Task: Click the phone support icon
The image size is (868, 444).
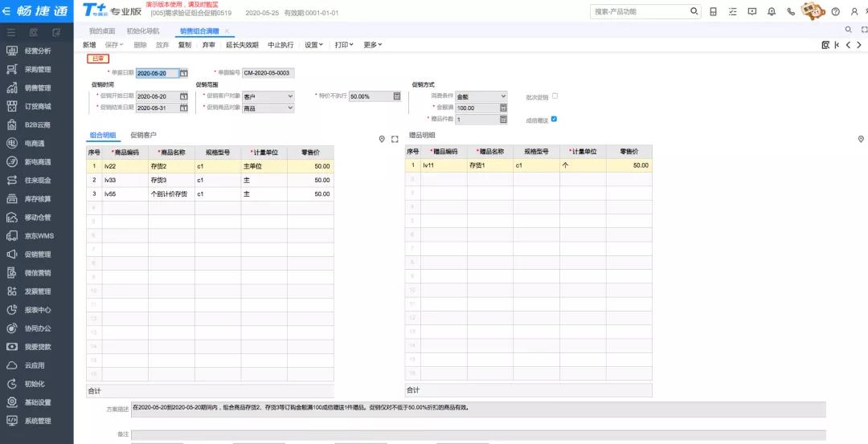Action: coord(792,11)
